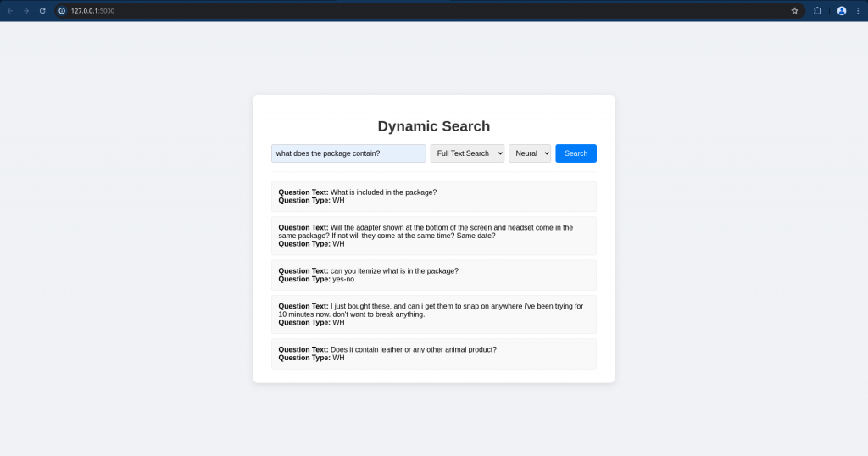Bookmark this page with the star
The height and width of the screenshot is (456, 868).
coord(794,11)
